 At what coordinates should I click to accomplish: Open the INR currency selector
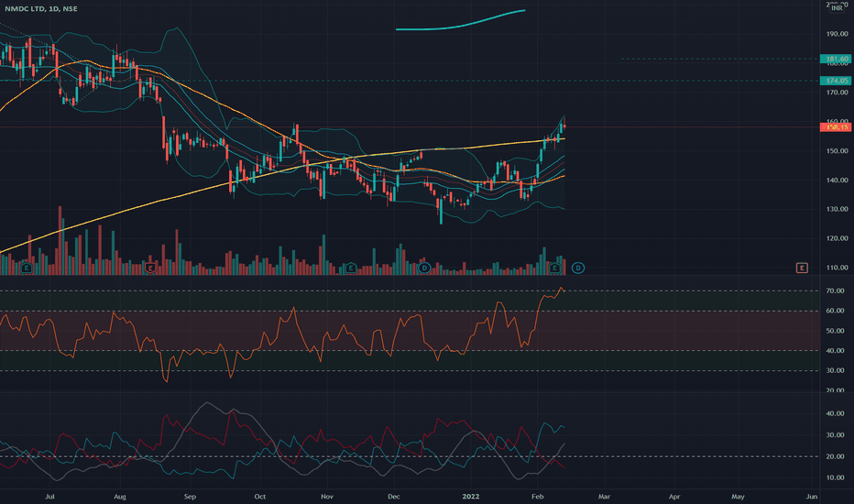[x=837, y=8]
